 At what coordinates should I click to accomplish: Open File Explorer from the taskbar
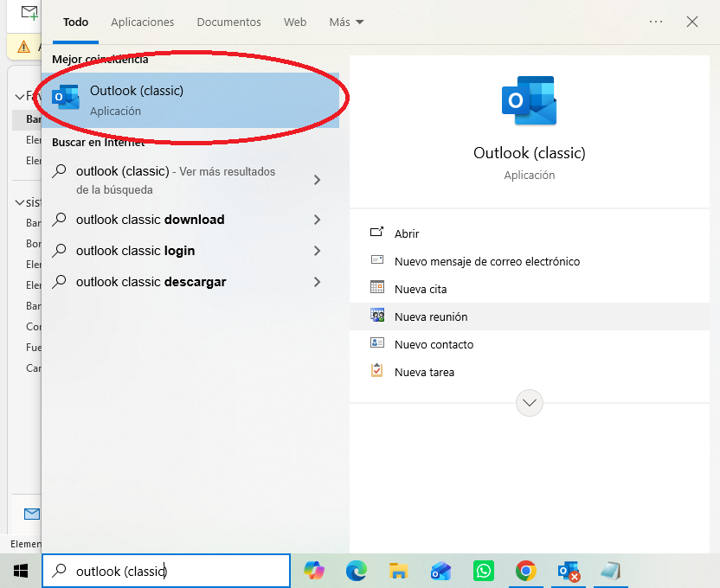click(399, 571)
